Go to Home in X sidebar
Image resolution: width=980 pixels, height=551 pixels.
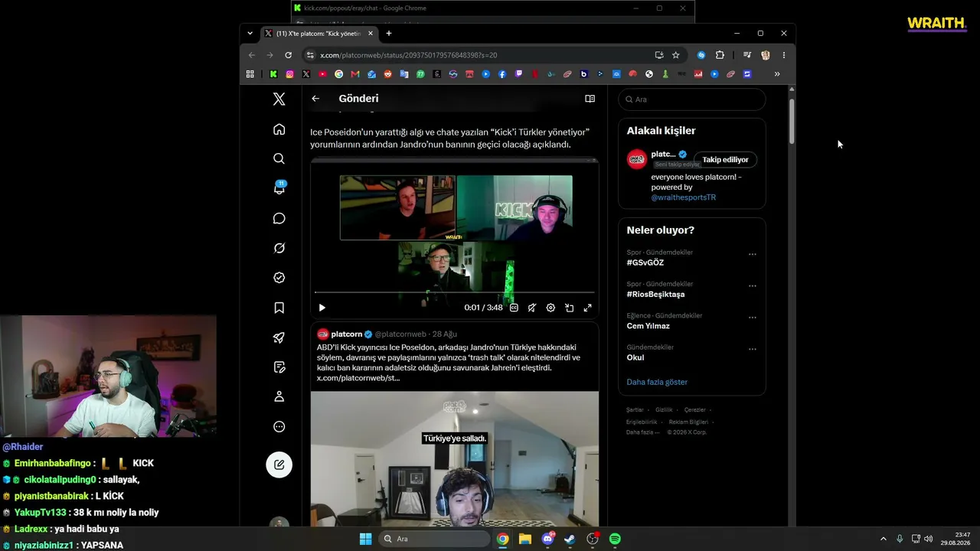click(x=279, y=129)
